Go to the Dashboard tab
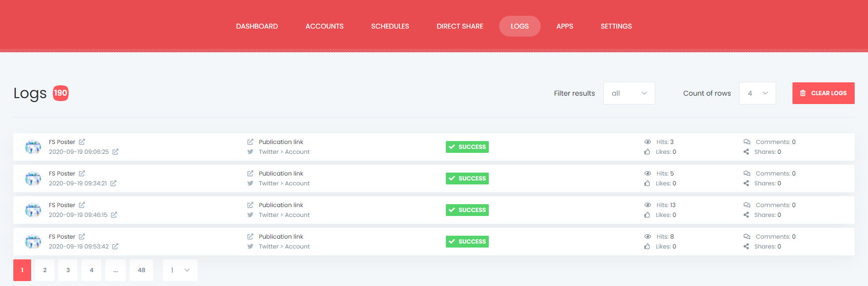The image size is (868, 286). click(257, 26)
